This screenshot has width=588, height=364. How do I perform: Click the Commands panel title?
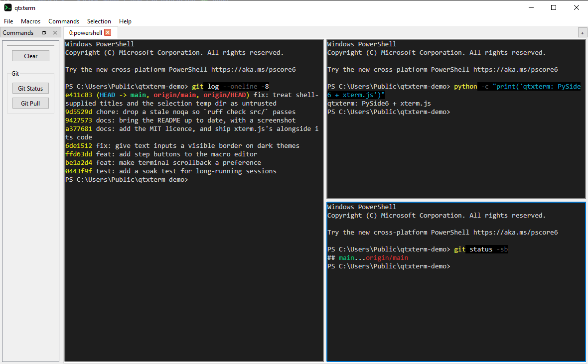pos(18,32)
